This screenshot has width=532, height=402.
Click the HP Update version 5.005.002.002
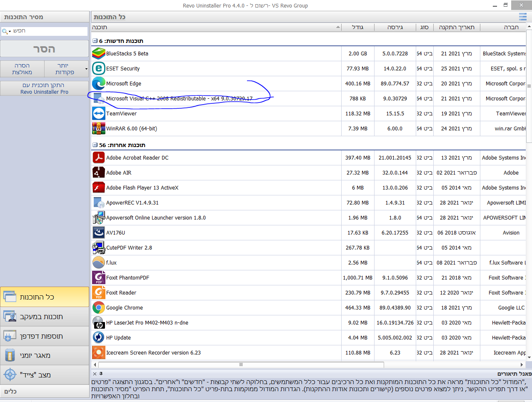[x=395, y=337]
